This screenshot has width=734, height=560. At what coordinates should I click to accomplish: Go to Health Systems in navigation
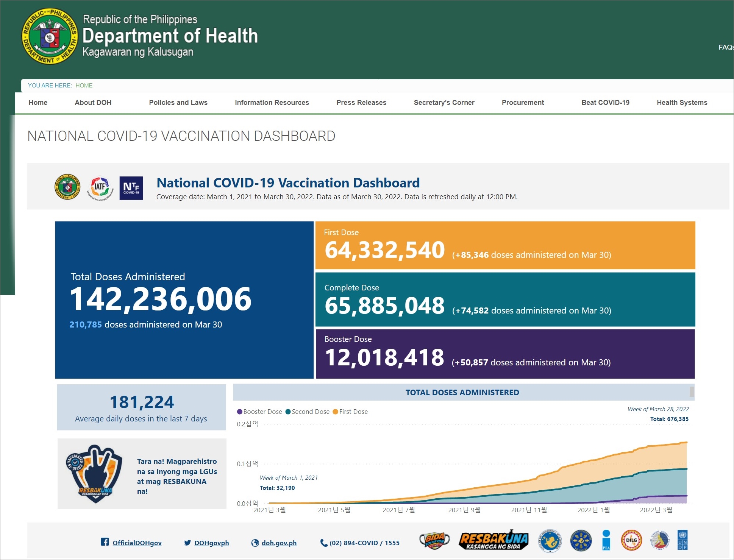pos(682,103)
